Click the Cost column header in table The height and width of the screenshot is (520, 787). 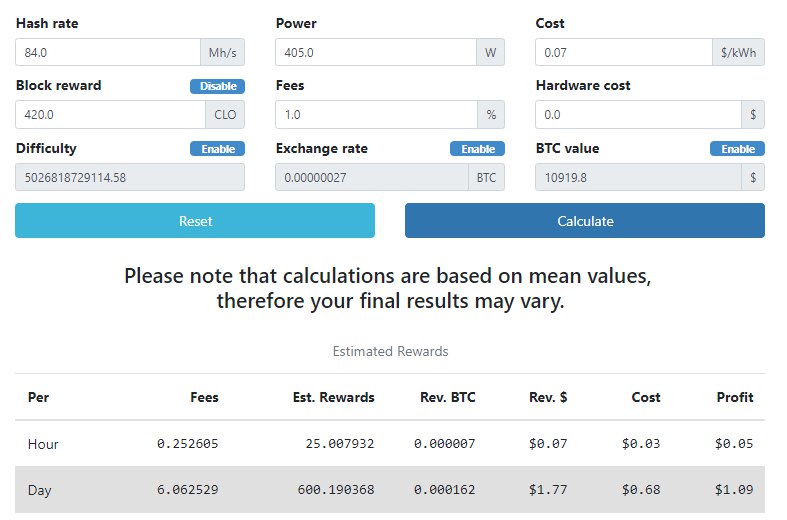tap(646, 397)
